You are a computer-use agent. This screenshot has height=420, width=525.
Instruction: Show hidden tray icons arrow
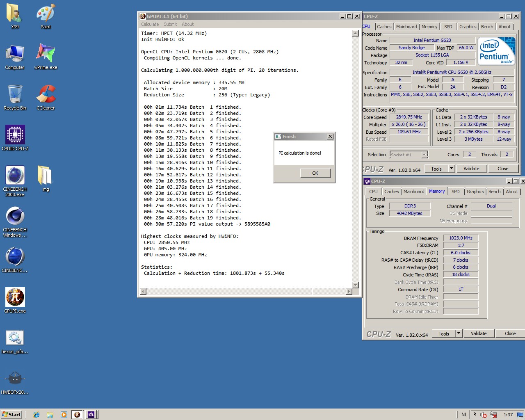(475, 414)
